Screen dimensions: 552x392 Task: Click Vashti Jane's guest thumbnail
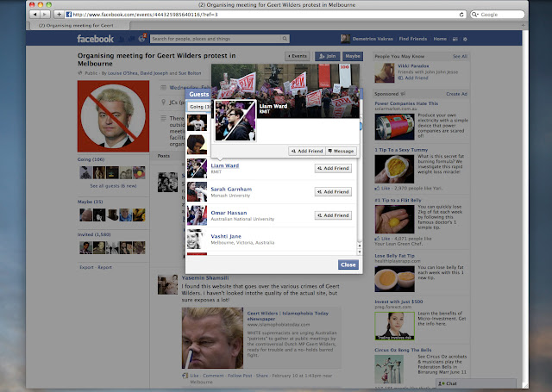(197, 239)
